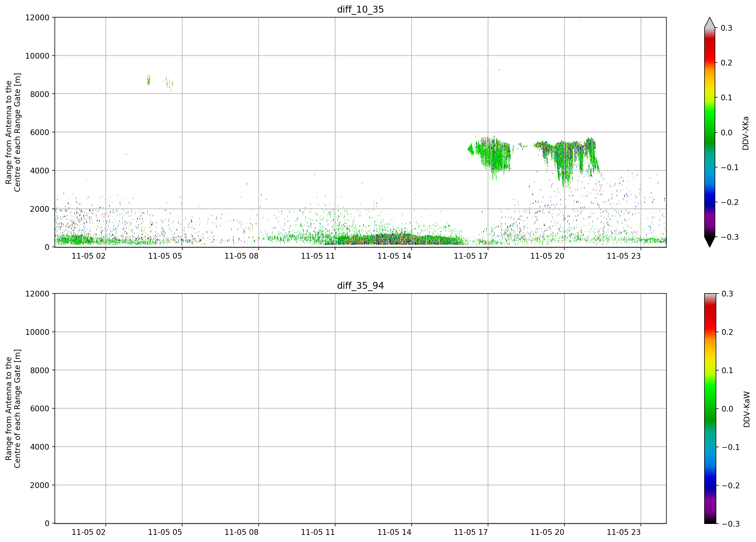The image size is (756, 542).
Task: Click the y-axis label of diff_10_35 plot
Action: click(13, 132)
